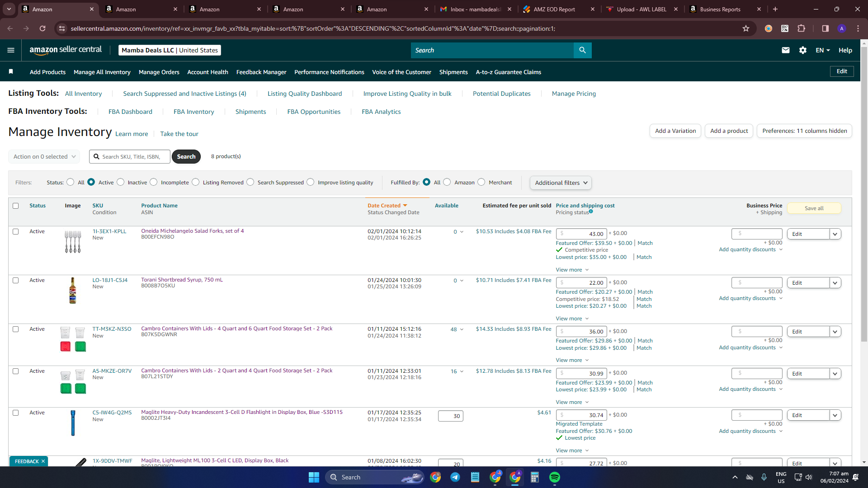The width and height of the screenshot is (868, 488).
Task: Open the Chrome side panel icon
Action: tap(826, 28)
